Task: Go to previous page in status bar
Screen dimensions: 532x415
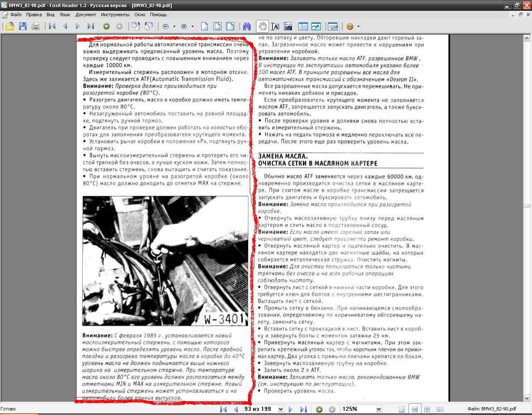Action: (x=236, y=409)
